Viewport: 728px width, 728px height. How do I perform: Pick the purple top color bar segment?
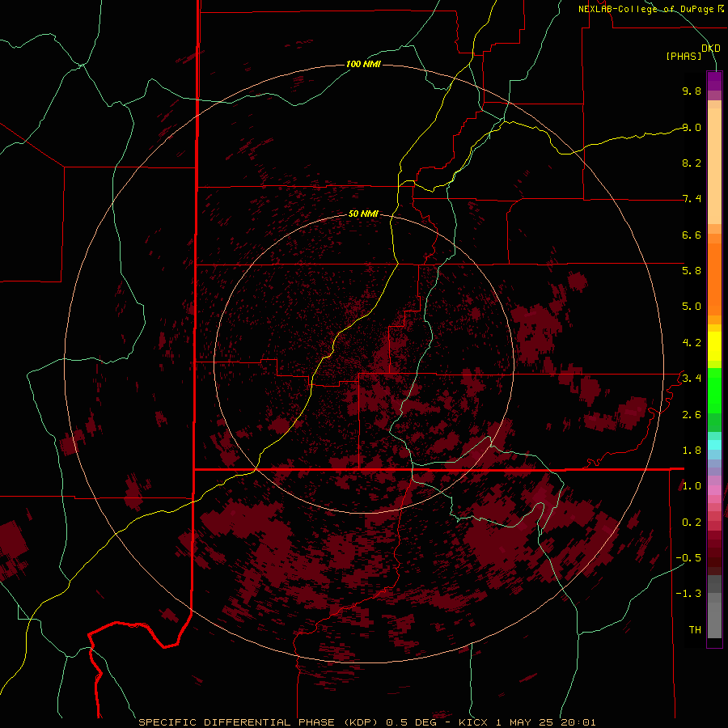714,81
